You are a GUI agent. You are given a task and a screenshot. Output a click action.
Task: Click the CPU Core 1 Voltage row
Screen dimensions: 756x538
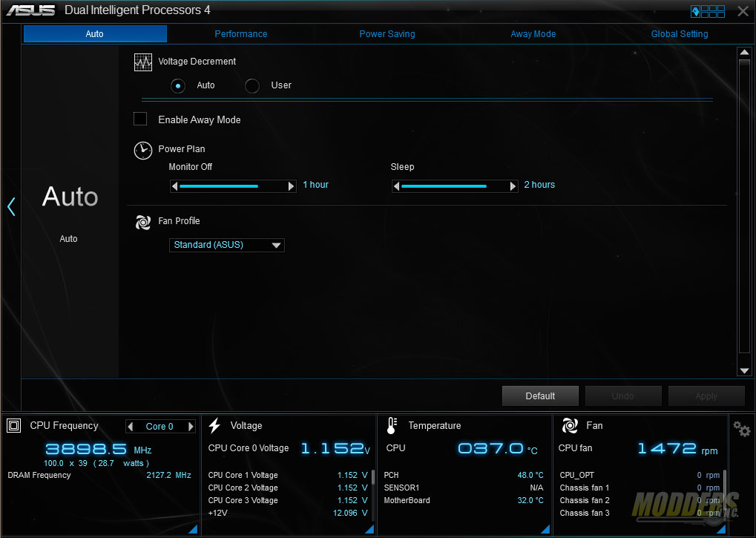[288, 476]
